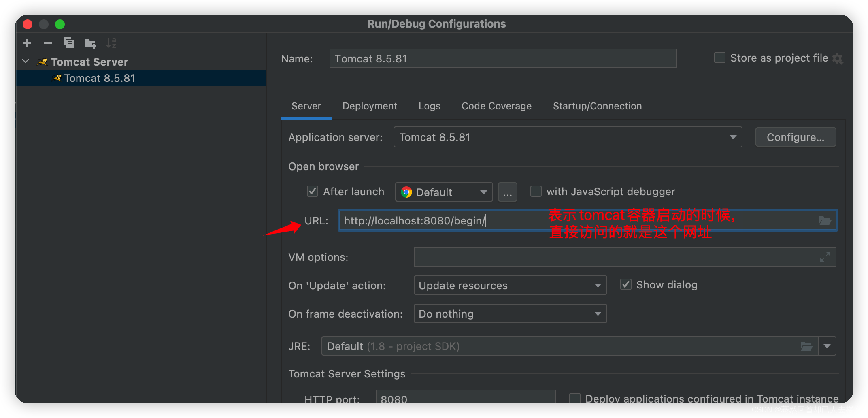Screen dimensions: 868x418
Task: Switch to the Logs tab
Action: click(x=429, y=106)
